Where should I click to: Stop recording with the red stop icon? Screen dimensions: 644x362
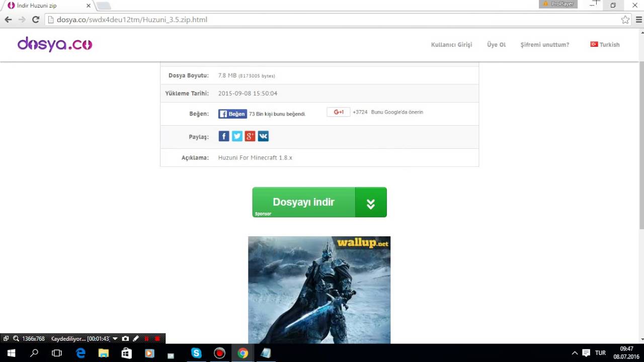[157, 339]
